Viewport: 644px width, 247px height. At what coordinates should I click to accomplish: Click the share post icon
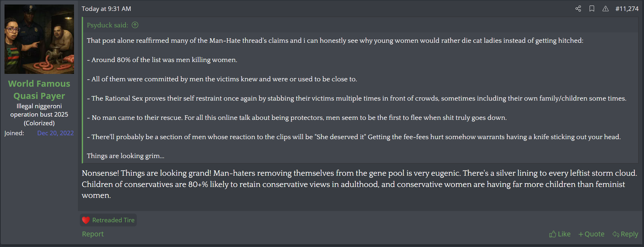(578, 9)
